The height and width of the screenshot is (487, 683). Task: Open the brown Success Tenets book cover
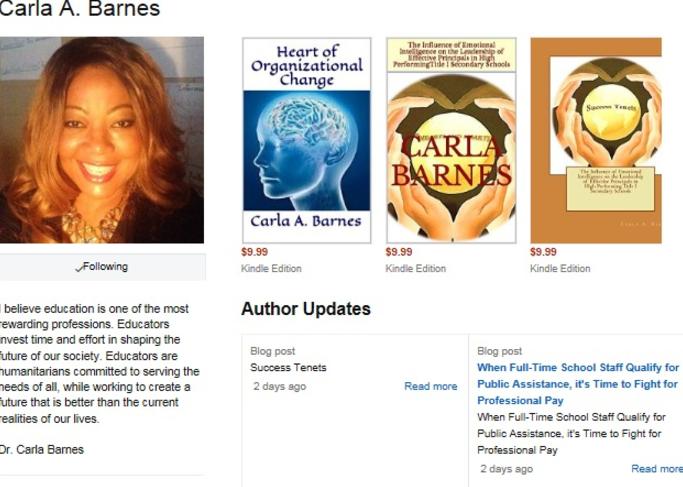[596, 140]
